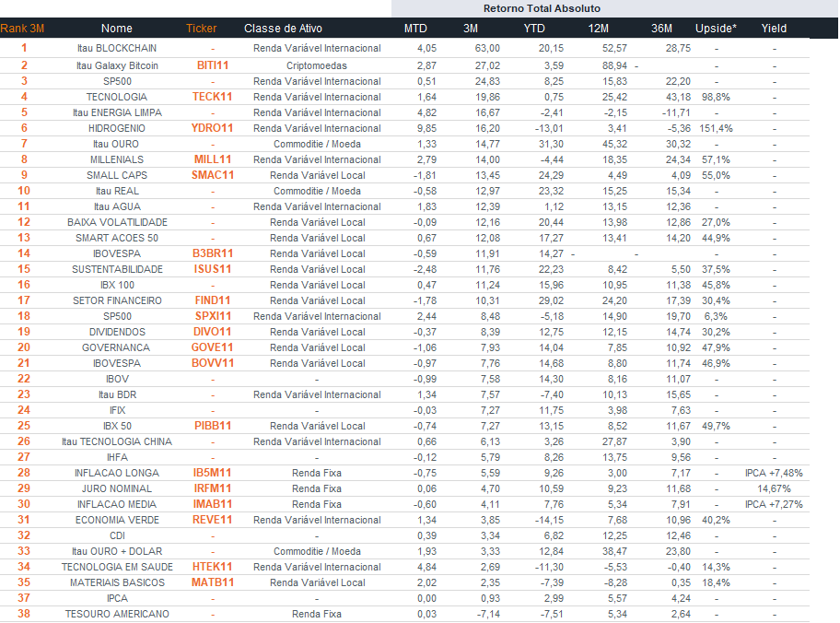
Task: Select the TECK11 ticker
Action: point(213,97)
